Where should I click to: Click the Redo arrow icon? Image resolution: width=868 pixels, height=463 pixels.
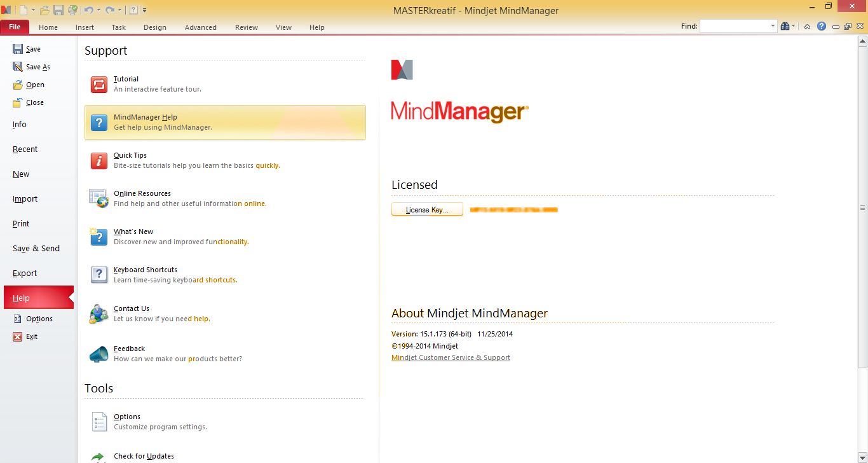(109, 10)
